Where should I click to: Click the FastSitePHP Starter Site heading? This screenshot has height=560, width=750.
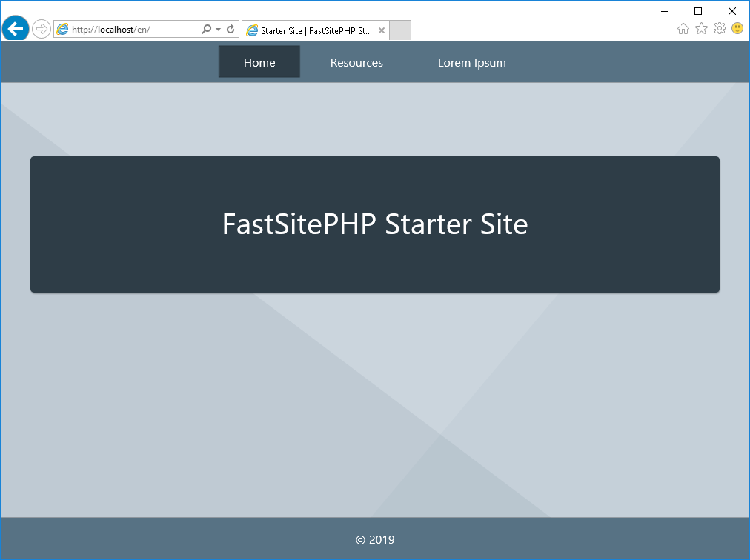(375, 224)
